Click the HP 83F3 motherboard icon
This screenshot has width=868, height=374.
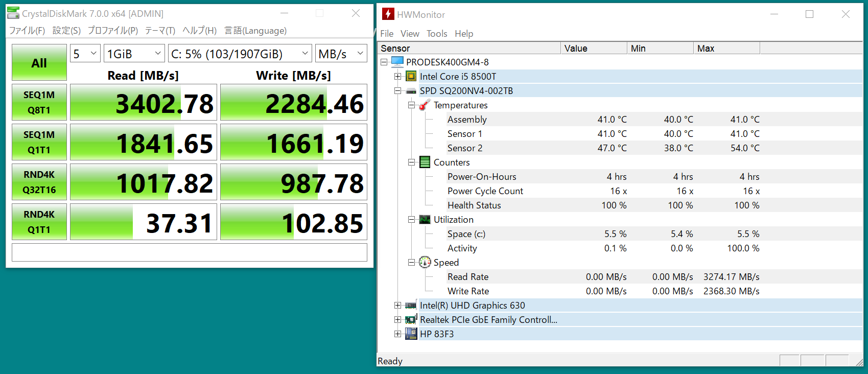(x=411, y=334)
